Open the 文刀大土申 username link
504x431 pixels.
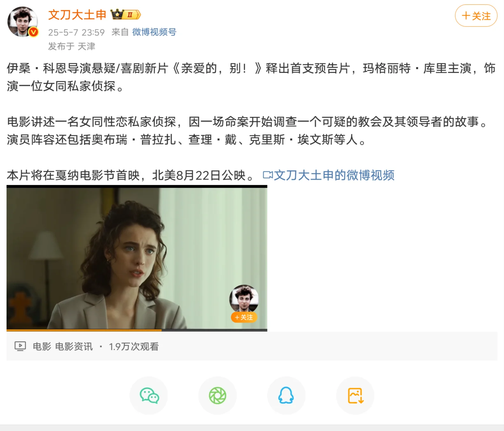pyautogui.click(x=77, y=15)
